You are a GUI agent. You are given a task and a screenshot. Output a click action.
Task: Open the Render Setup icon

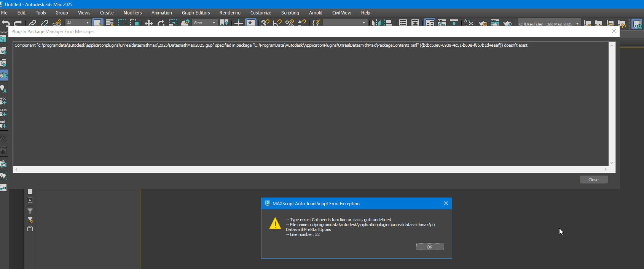click(483, 23)
